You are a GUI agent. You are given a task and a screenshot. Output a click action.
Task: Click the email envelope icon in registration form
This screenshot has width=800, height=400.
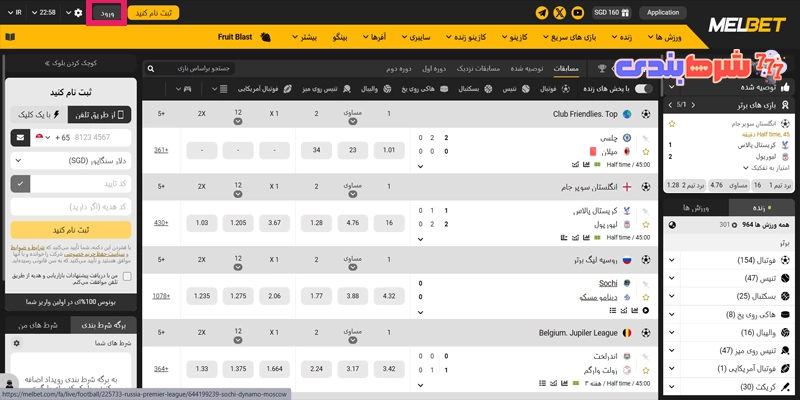coord(20,138)
